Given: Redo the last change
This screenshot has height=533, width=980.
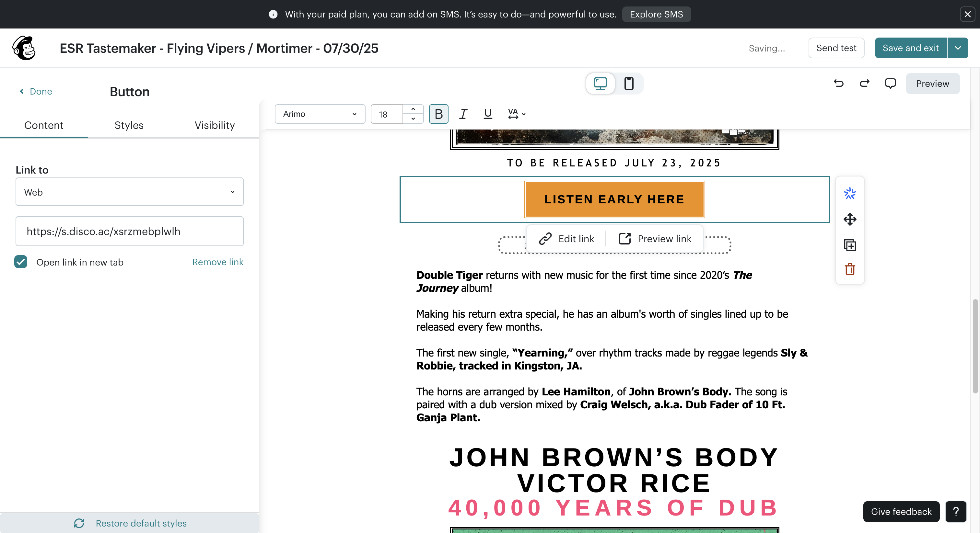Looking at the screenshot, I should (864, 83).
